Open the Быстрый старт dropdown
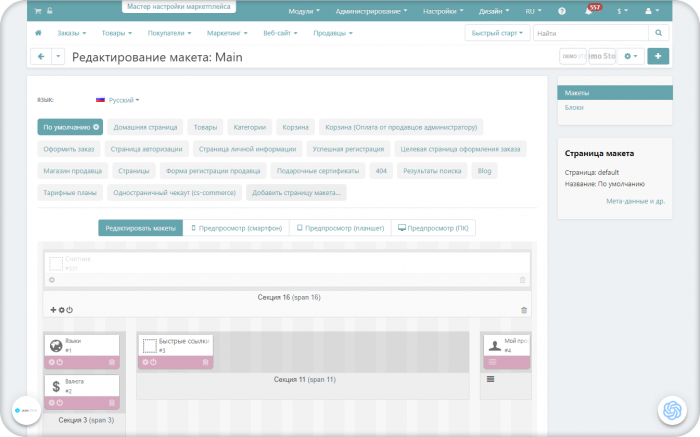This screenshot has width=700, height=437. [x=497, y=33]
